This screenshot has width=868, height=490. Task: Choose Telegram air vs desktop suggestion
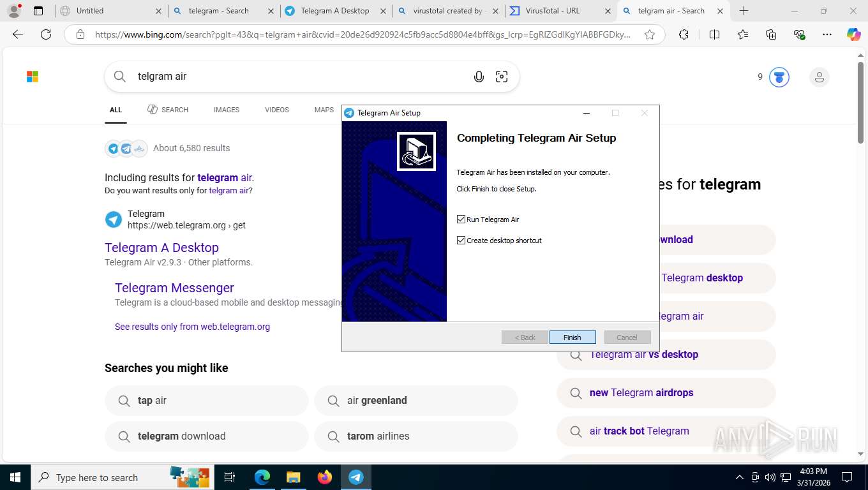(666, 355)
